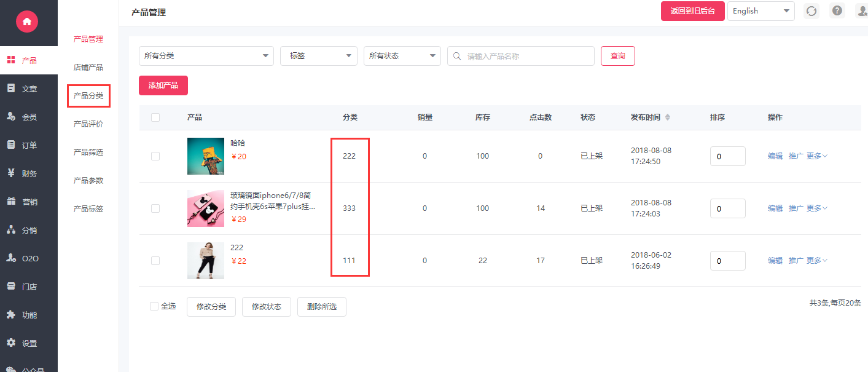This screenshot has width=868, height=372.
Task: Open the English language selector
Action: tap(760, 11)
